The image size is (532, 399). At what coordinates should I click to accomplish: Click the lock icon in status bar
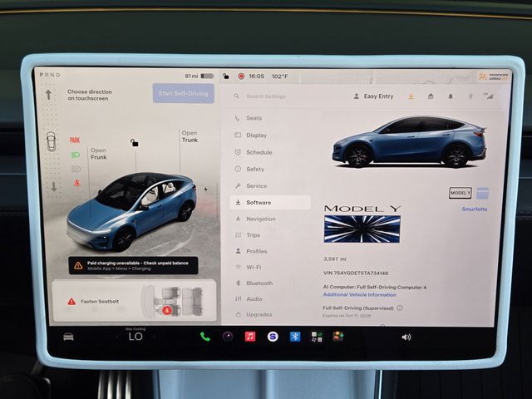pos(225,76)
